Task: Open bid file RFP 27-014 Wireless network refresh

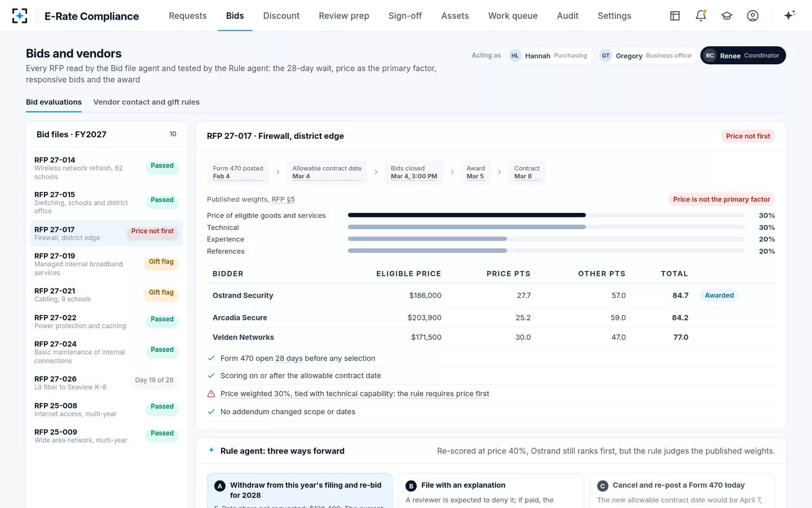Action: point(107,168)
